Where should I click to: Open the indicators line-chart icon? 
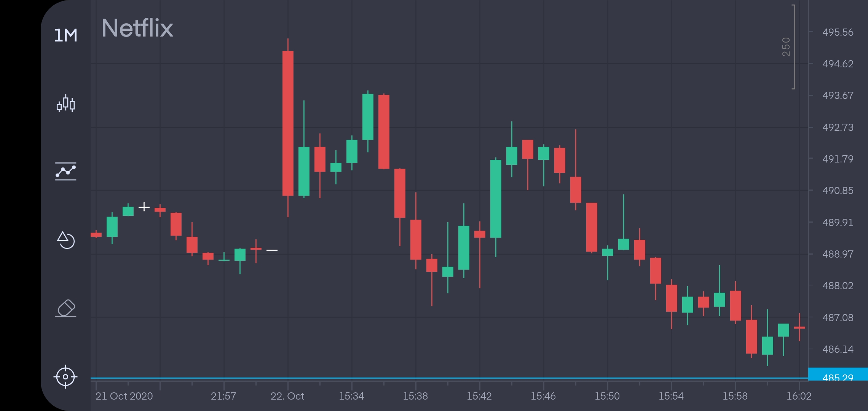click(65, 171)
